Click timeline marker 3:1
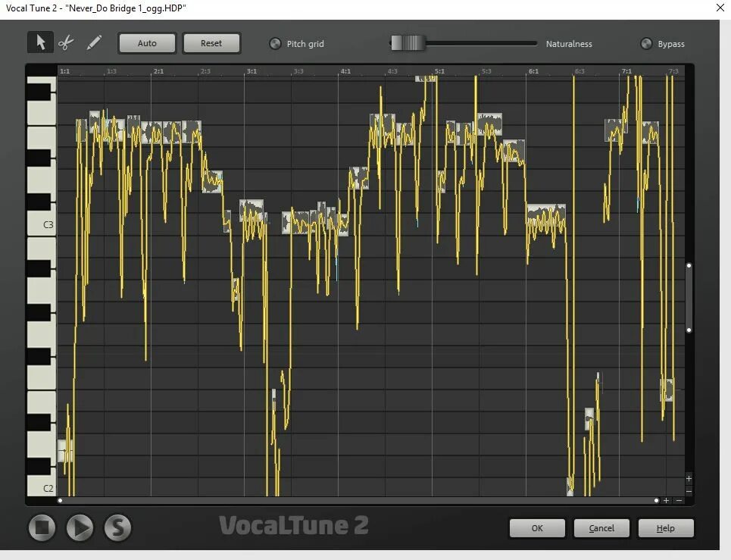 click(x=251, y=71)
